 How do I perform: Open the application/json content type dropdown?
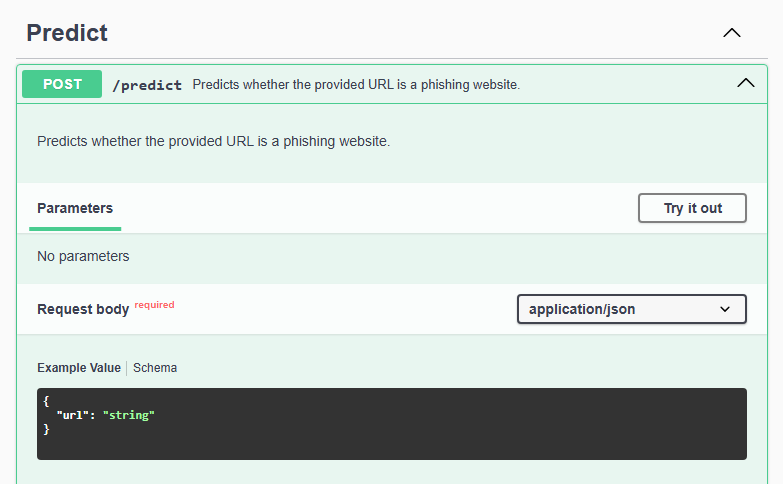click(x=631, y=309)
